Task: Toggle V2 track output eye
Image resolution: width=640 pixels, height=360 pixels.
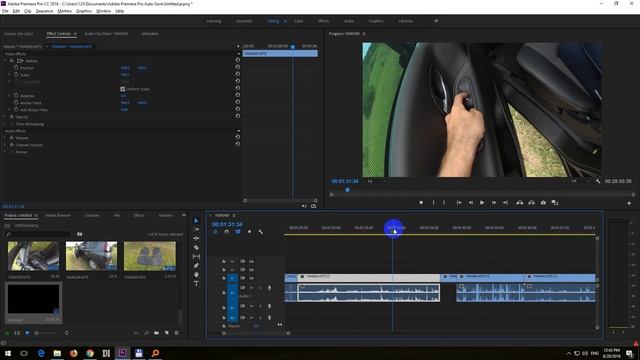Action: point(251,270)
